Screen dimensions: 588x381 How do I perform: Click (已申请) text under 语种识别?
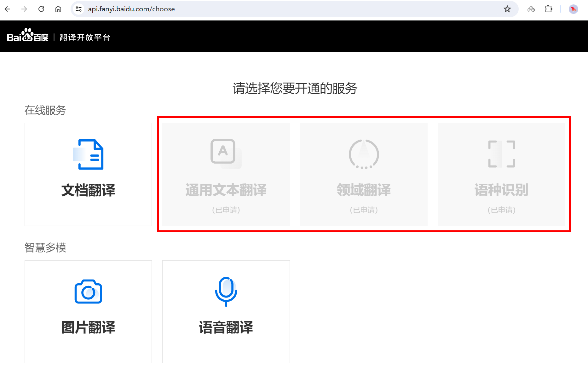tap(502, 210)
